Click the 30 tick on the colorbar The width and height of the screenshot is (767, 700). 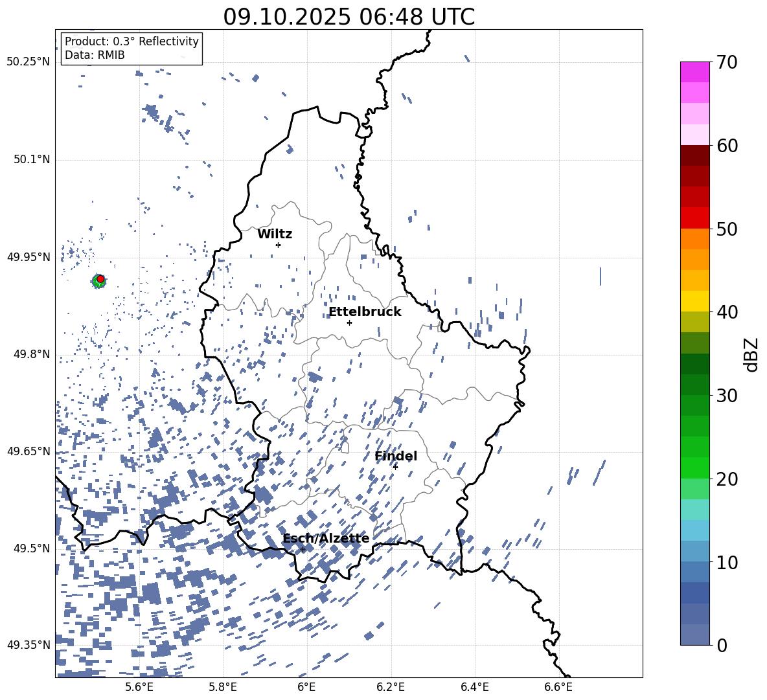click(x=727, y=395)
